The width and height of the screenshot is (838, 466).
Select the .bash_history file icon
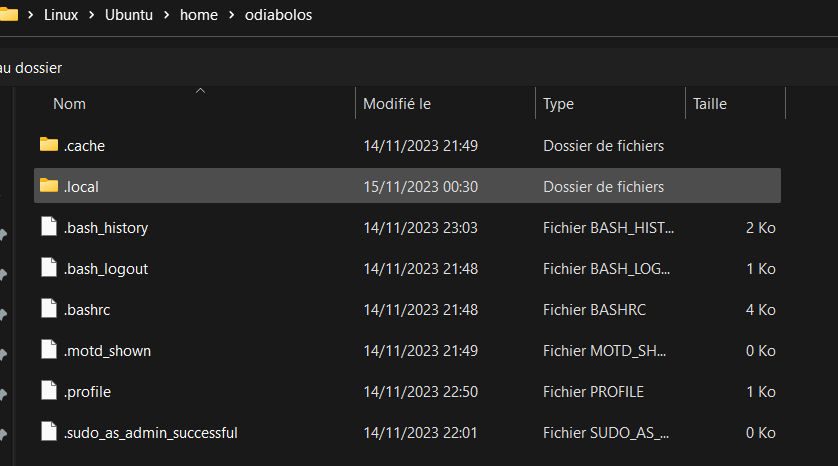pos(49,227)
